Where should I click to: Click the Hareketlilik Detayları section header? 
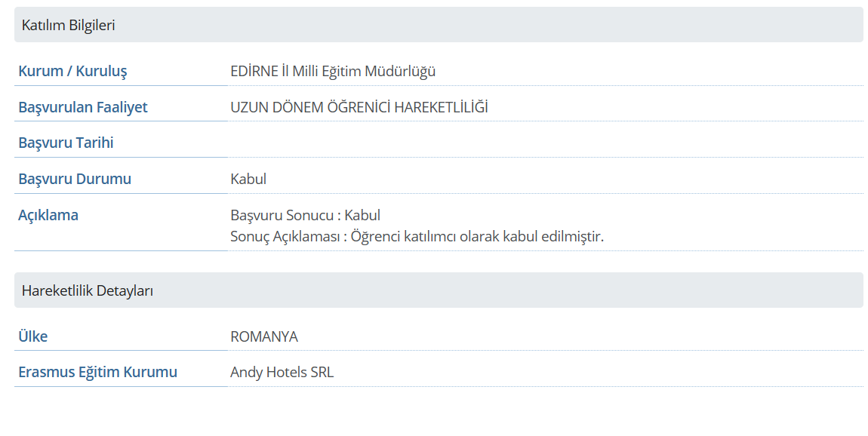88,290
